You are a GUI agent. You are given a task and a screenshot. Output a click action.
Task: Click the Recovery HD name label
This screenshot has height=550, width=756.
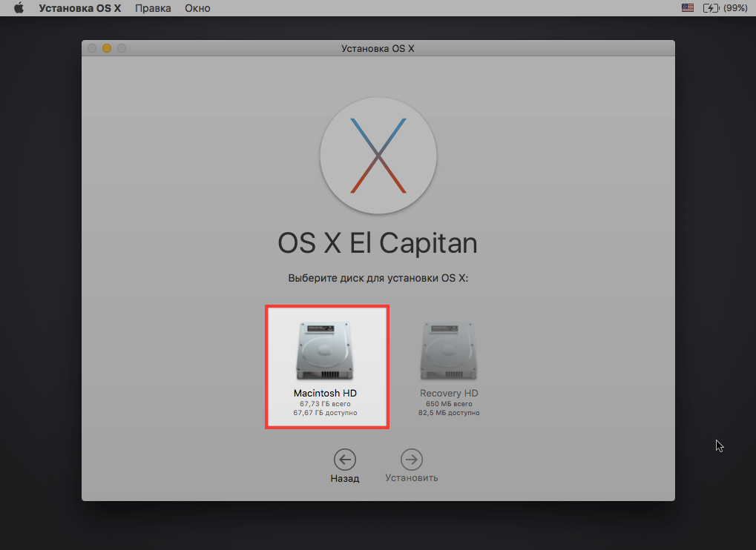point(449,393)
